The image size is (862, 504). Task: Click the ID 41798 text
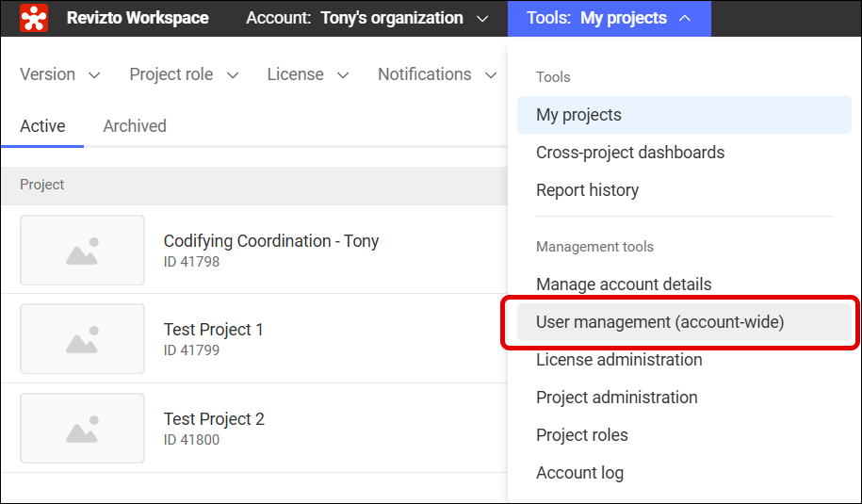pos(191,262)
